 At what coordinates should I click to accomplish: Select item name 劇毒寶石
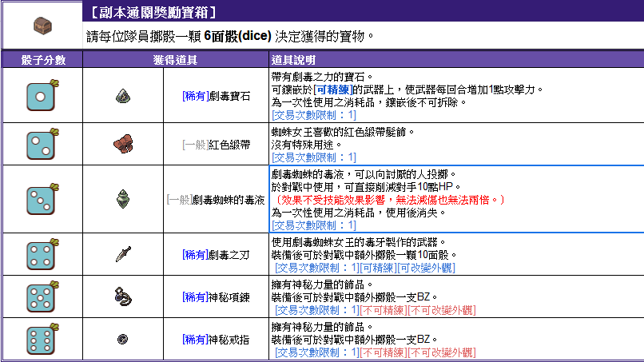(x=229, y=96)
